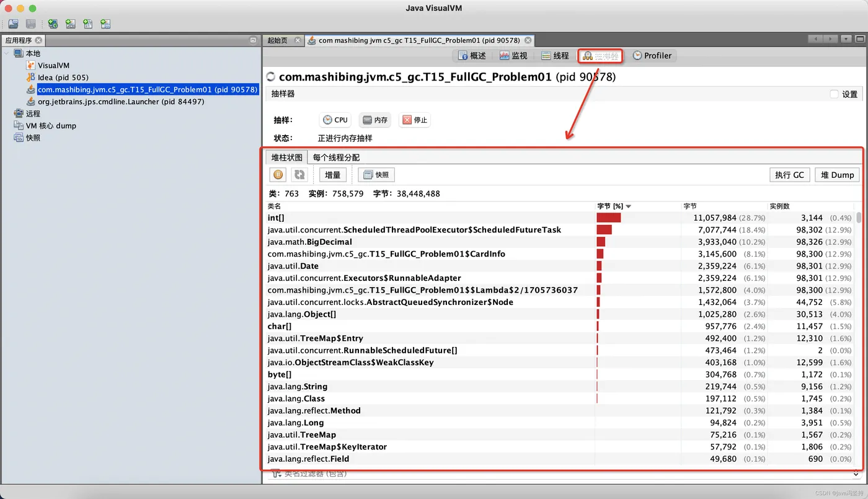Select java.util.TreeMap$KeyIterator row

pos(560,446)
